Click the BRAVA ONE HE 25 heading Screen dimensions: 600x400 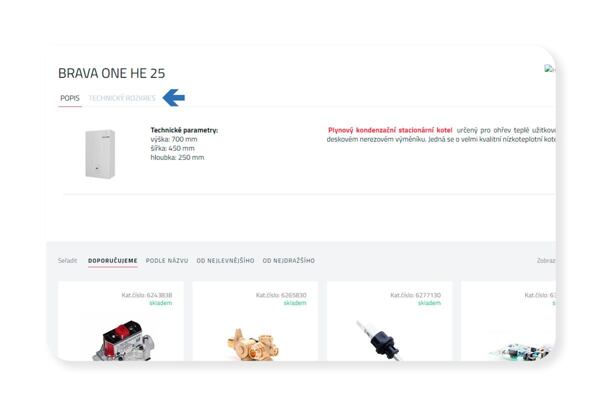111,73
